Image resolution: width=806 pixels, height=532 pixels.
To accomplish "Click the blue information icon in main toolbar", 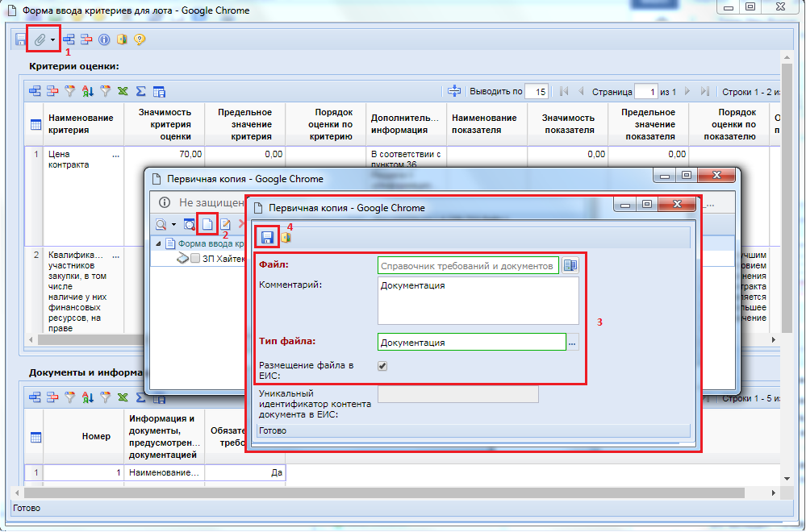I will (104, 39).
